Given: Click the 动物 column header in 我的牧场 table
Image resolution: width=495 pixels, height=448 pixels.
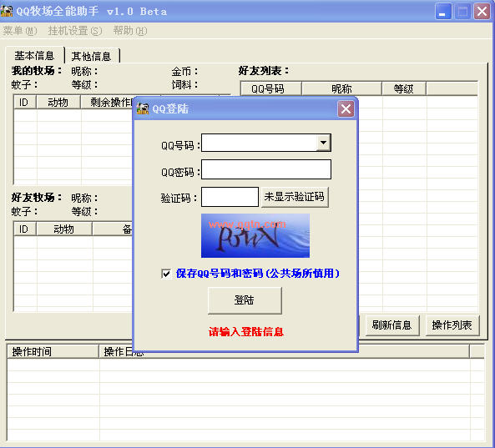Looking at the screenshot, I should point(58,103).
